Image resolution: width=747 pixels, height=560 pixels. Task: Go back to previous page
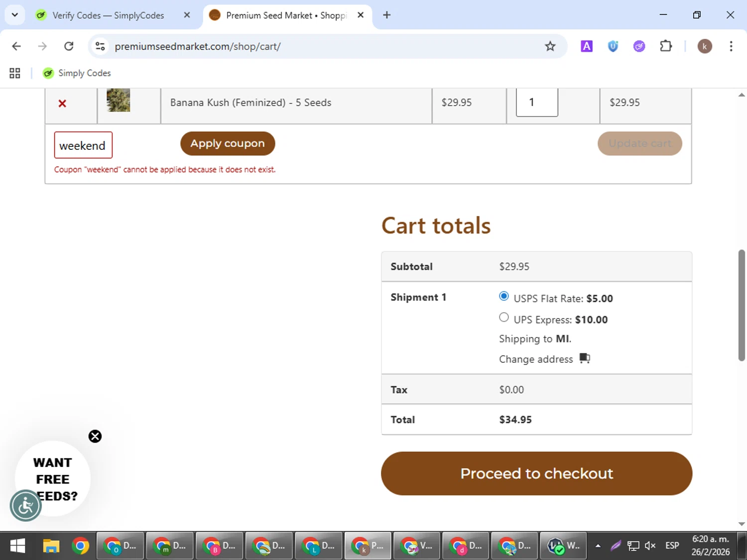tap(16, 46)
